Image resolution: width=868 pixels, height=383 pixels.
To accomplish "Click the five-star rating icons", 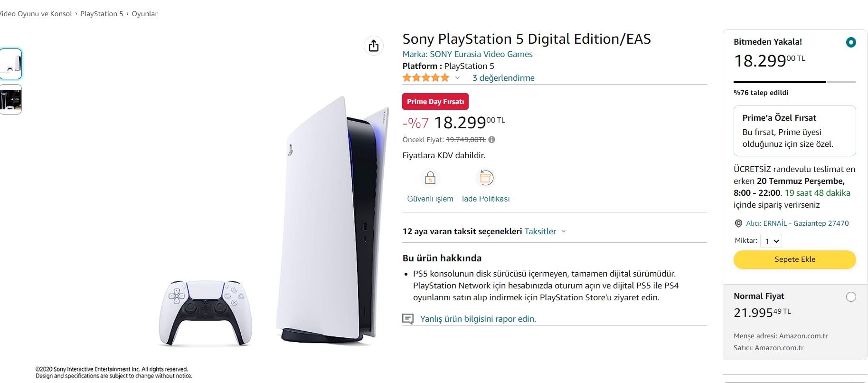I will [425, 77].
